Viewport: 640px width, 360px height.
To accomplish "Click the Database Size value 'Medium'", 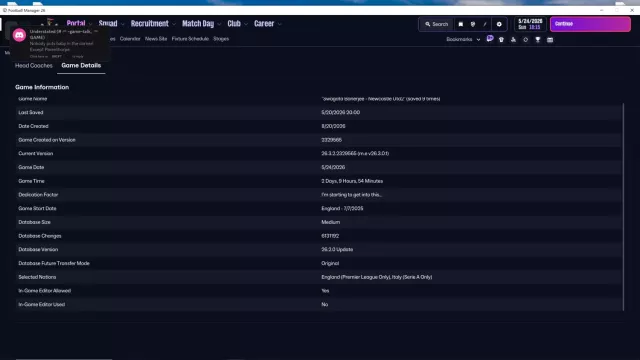I will (x=331, y=222).
